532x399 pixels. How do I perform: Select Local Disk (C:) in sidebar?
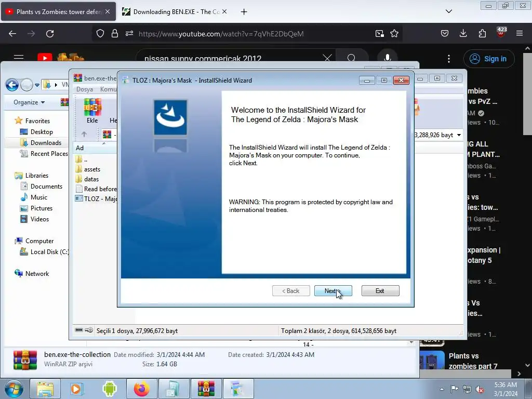44,252
